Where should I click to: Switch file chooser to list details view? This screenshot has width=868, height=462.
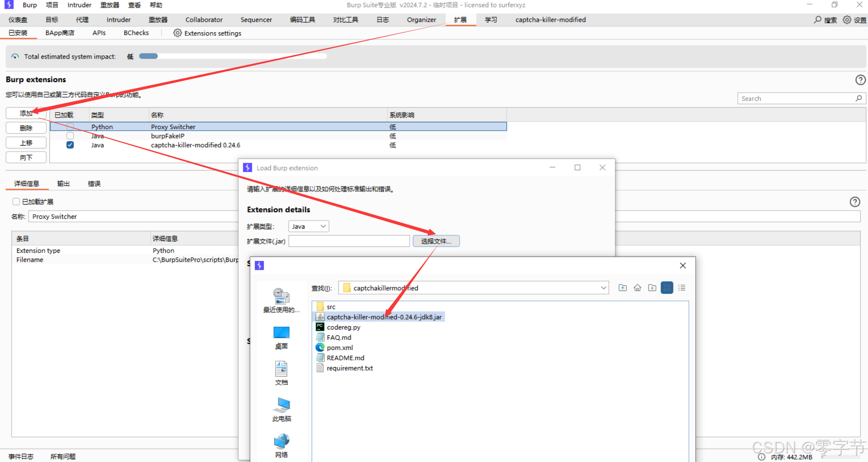click(x=682, y=288)
